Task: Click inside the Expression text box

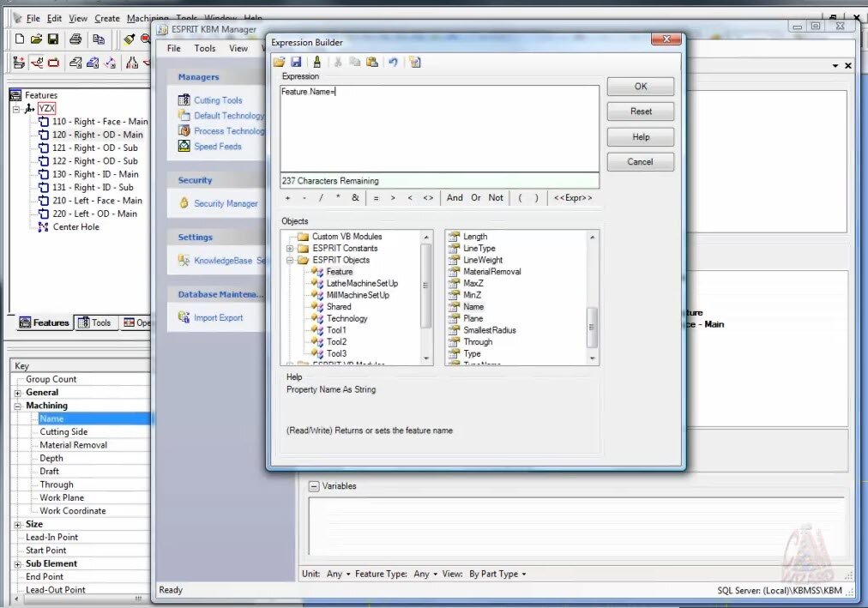Action: point(439,129)
